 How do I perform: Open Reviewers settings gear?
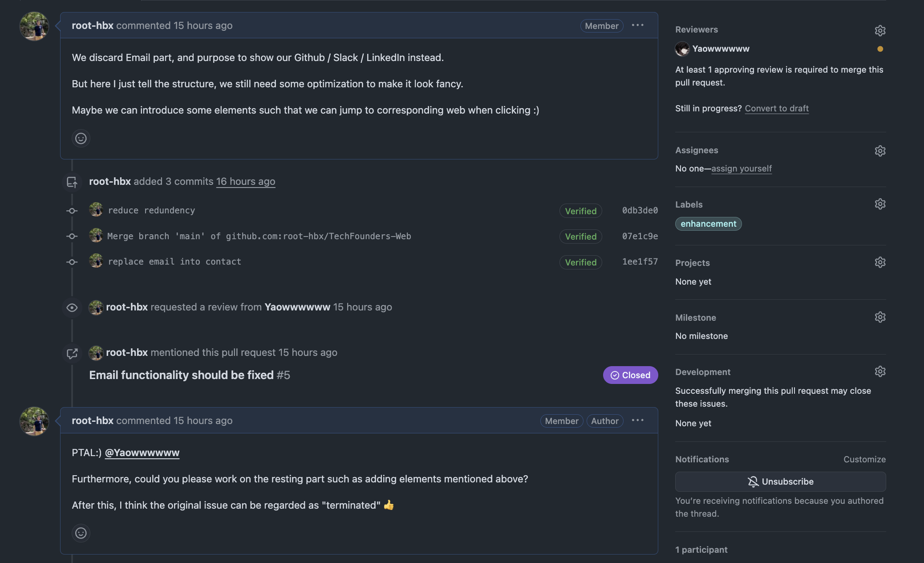tap(880, 30)
